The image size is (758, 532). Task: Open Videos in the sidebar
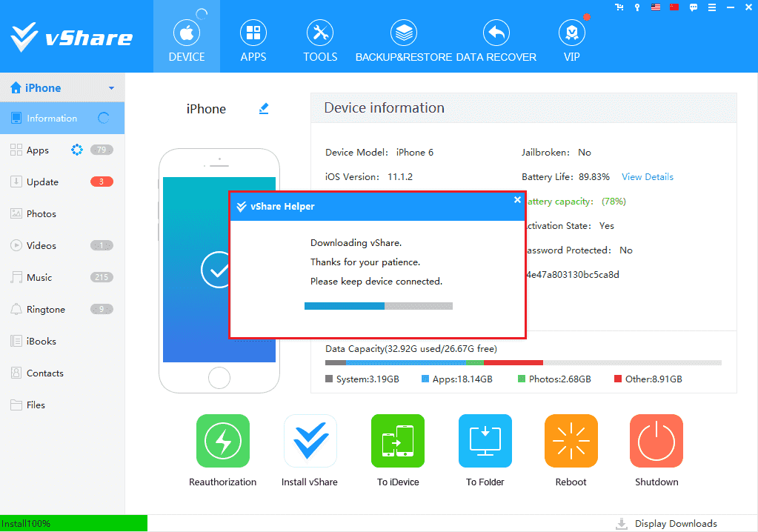[x=62, y=245]
